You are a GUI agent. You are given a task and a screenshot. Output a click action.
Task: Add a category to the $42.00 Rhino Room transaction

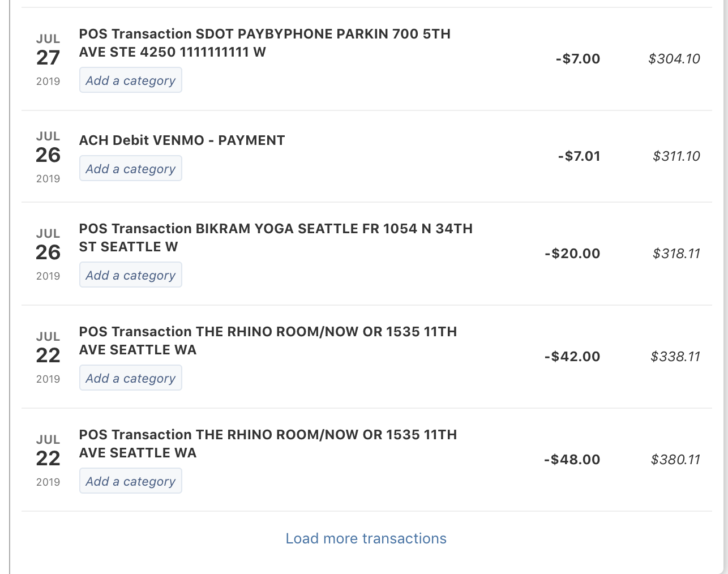pos(130,378)
